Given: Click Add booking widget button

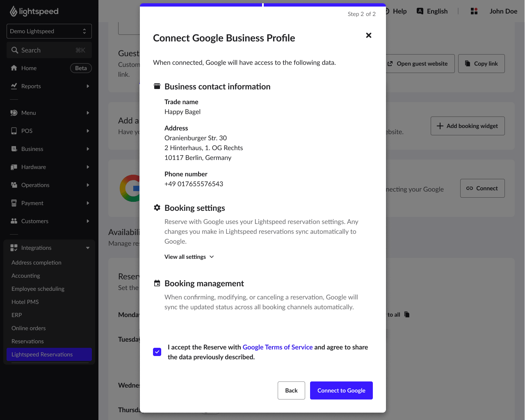Looking at the screenshot, I should point(468,126).
